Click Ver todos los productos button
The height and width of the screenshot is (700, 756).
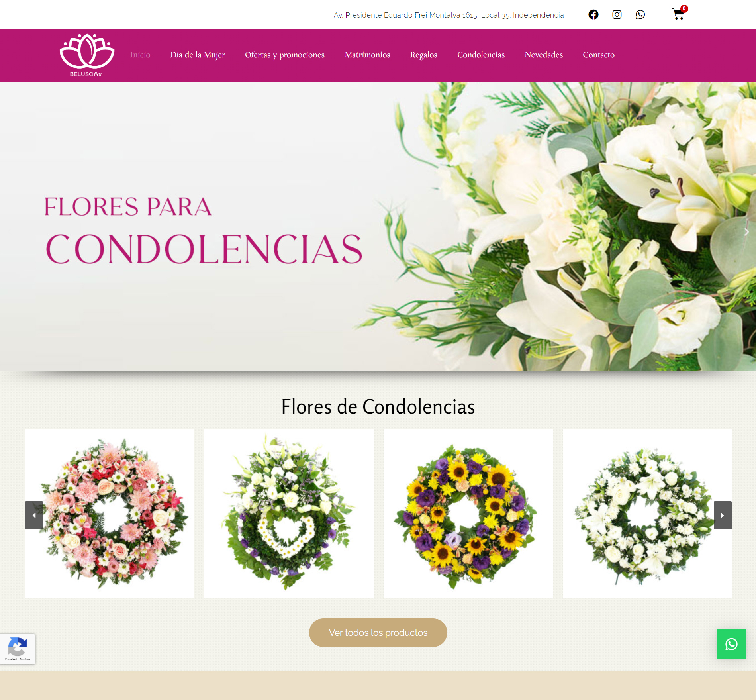tap(378, 633)
